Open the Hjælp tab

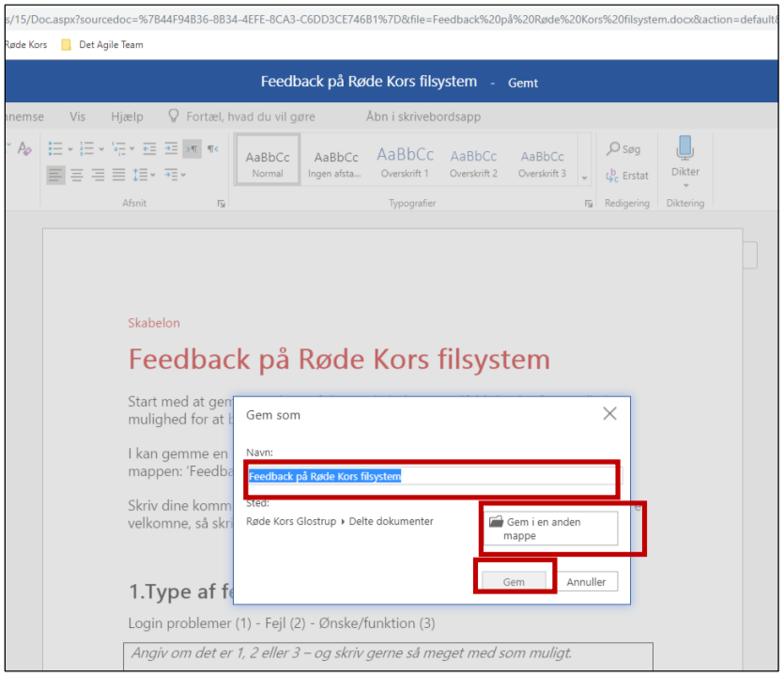pos(127,116)
